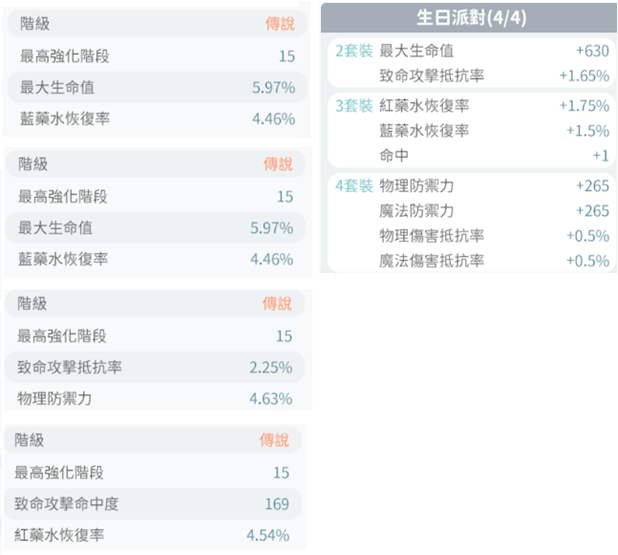Click the 魔法傷害抵抗率 +0.5% row
The height and width of the screenshot is (555, 618).
494,261
